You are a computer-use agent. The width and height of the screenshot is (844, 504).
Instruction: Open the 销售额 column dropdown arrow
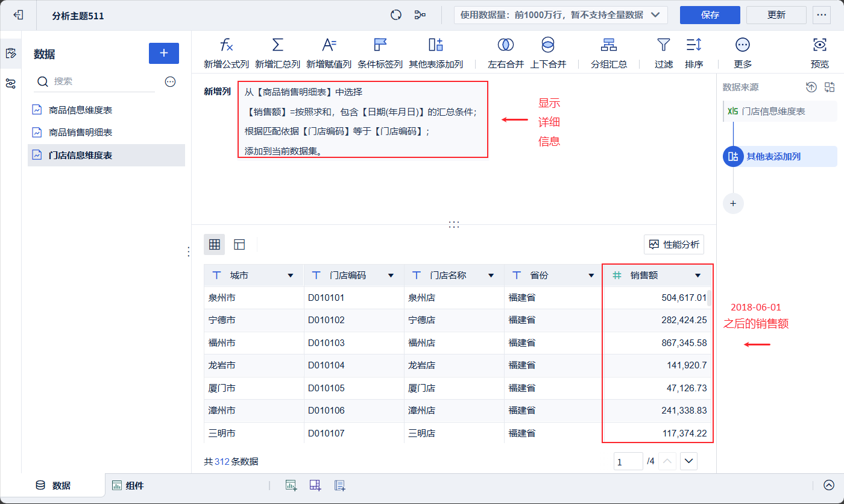[698, 276]
